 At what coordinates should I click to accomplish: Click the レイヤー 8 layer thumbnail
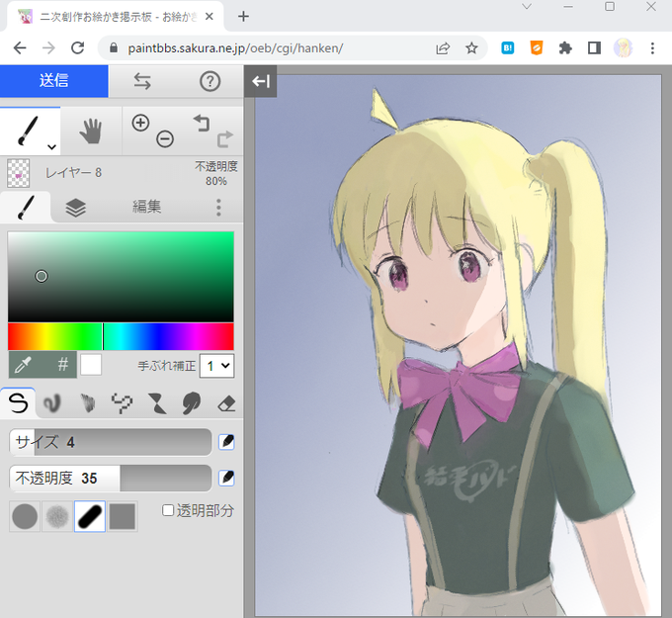(x=19, y=173)
